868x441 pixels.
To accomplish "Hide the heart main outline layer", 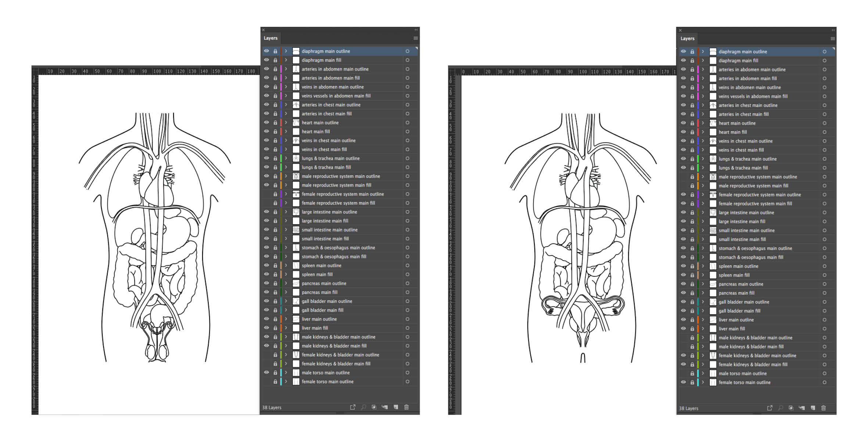I will point(266,122).
